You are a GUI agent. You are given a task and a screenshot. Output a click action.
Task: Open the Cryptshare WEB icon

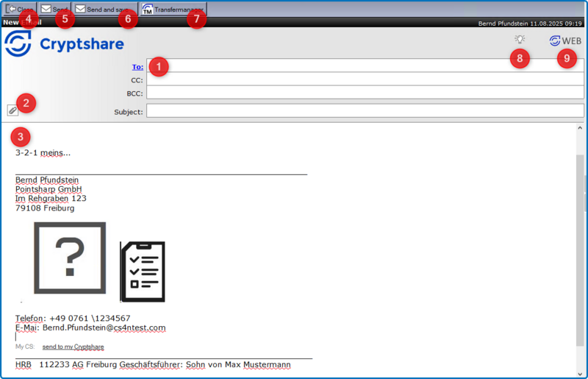pos(565,41)
